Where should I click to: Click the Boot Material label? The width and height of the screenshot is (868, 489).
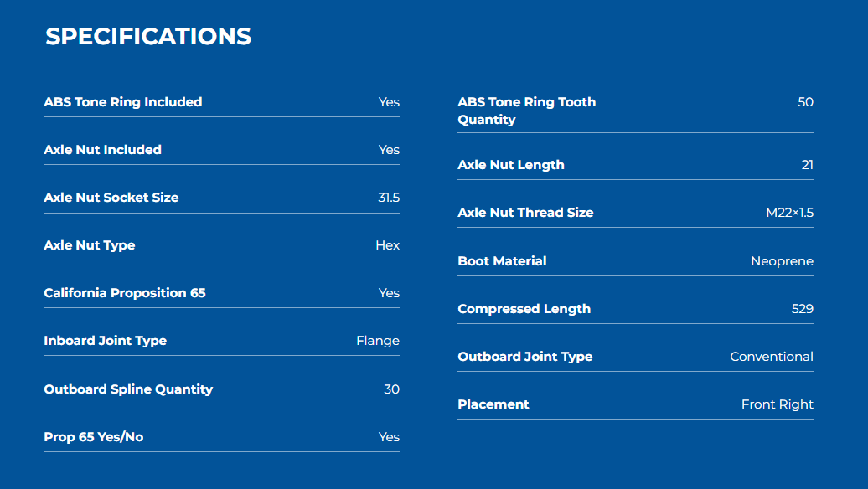tap(502, 261)
